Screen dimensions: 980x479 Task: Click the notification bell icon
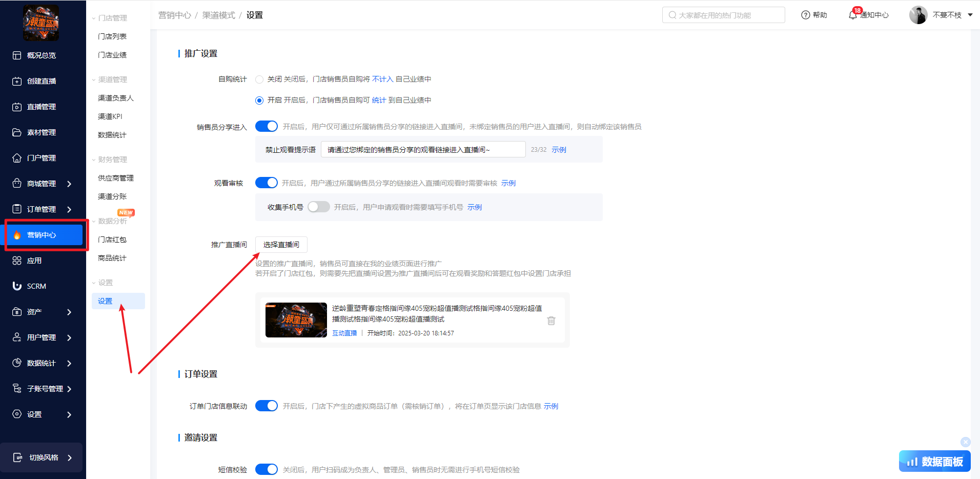[x=853, y=15]
